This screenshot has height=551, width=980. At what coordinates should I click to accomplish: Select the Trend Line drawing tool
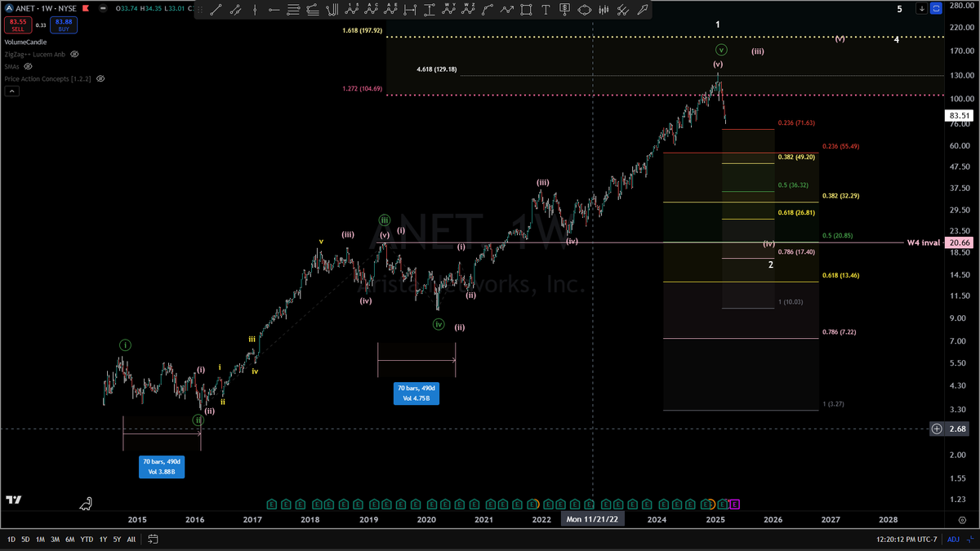(x=216, y=10)
